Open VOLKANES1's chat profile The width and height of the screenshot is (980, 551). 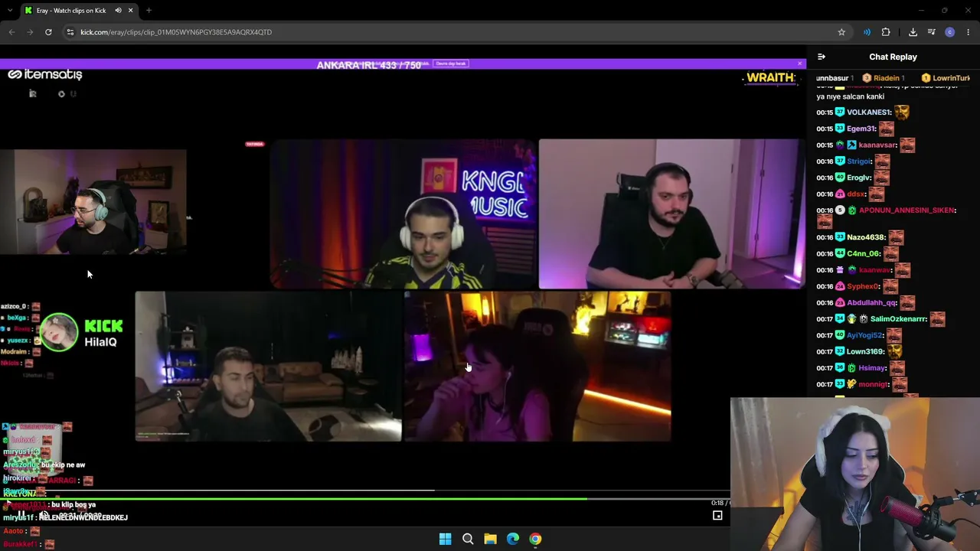(x=869, y=112)
